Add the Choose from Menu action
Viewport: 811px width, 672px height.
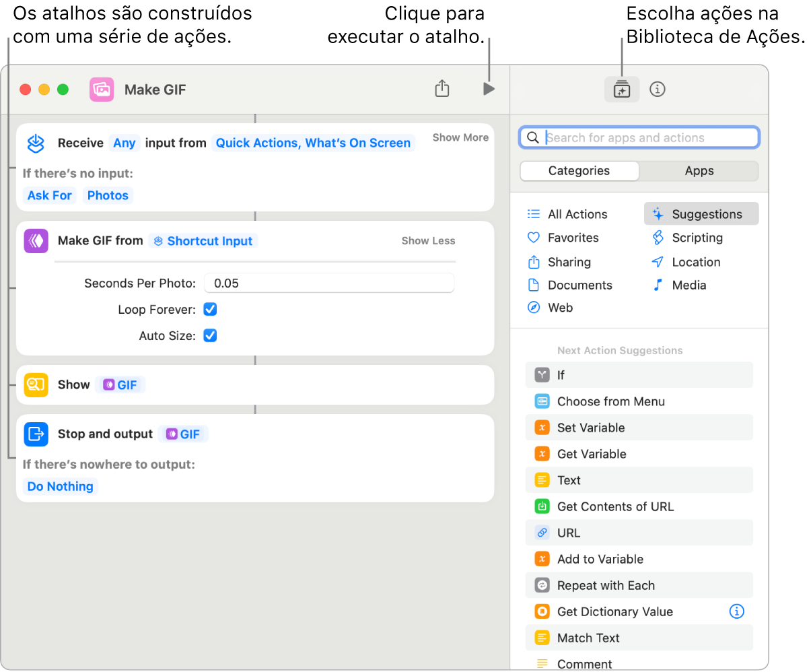[610, 401]
